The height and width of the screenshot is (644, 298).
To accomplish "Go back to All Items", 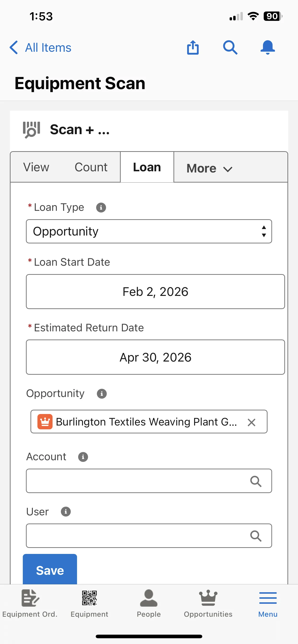I will 40,47.
